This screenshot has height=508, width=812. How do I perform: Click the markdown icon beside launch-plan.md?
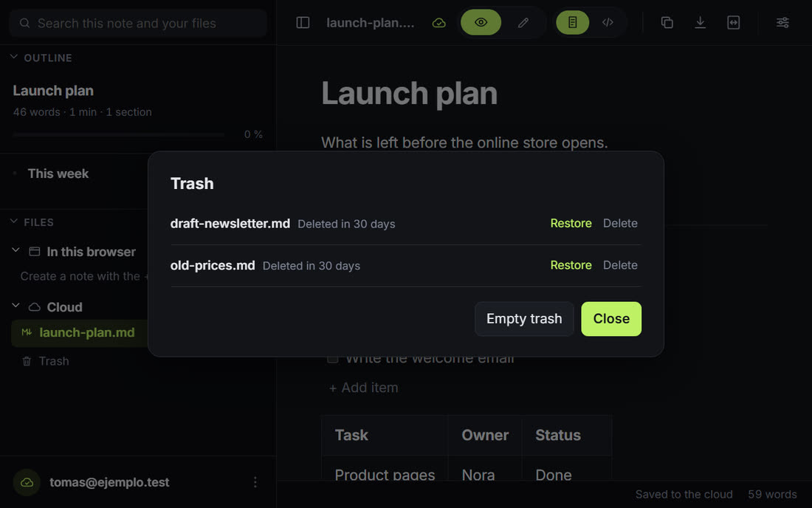(x=27, y=332)
